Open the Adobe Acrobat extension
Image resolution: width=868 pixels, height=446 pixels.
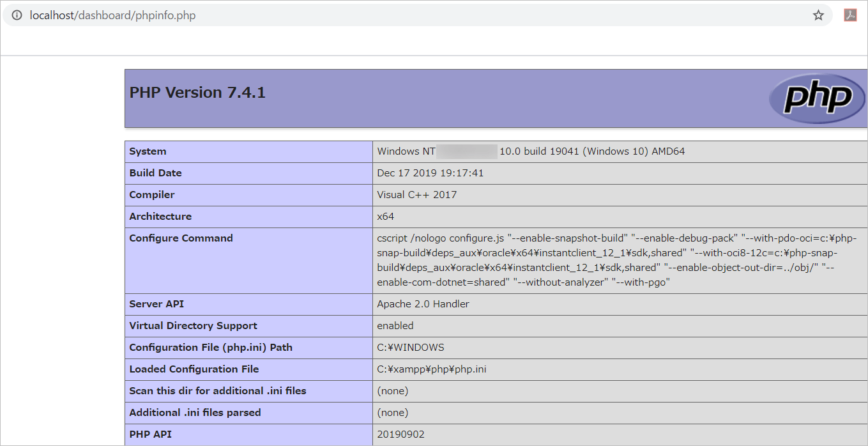click(x=850, y=15)
